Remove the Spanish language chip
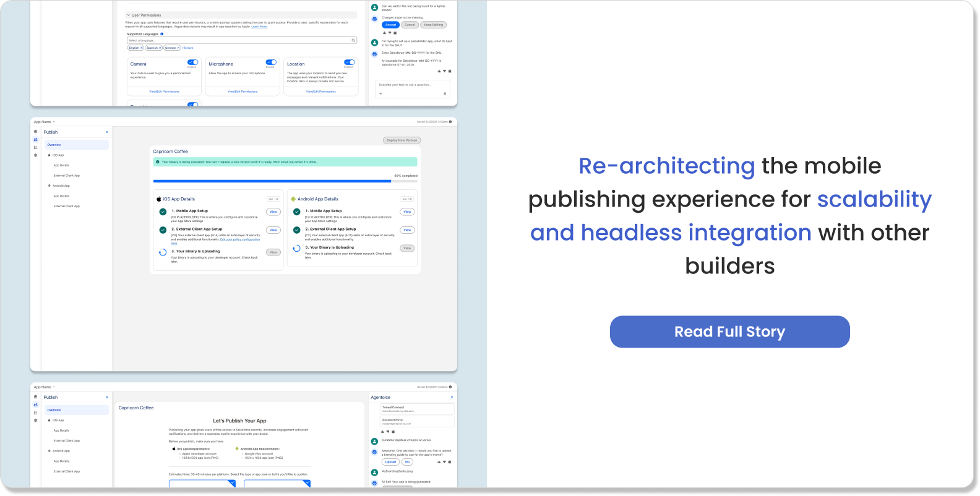The width and height of the screenshot is (980, 496). click(160, 48)
